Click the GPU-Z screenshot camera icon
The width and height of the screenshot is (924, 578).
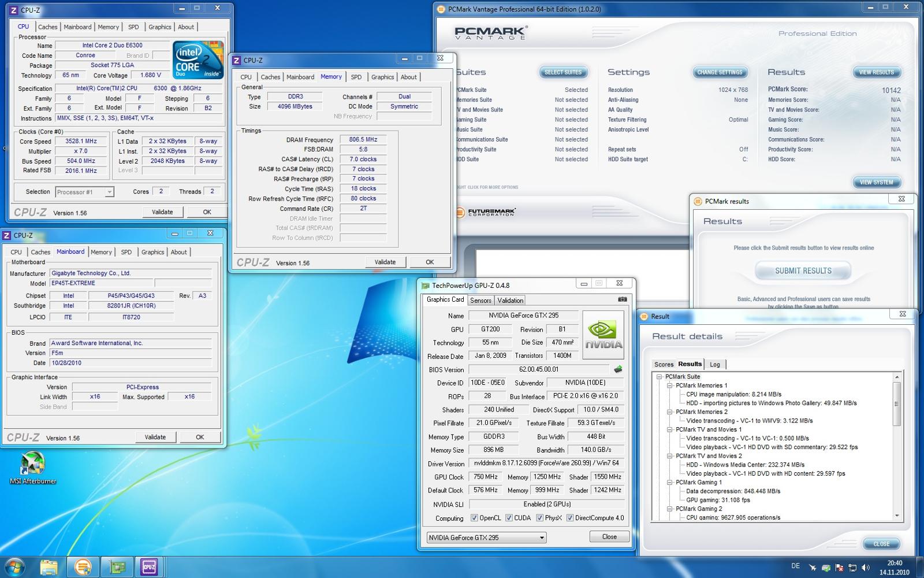click(622, 299)
